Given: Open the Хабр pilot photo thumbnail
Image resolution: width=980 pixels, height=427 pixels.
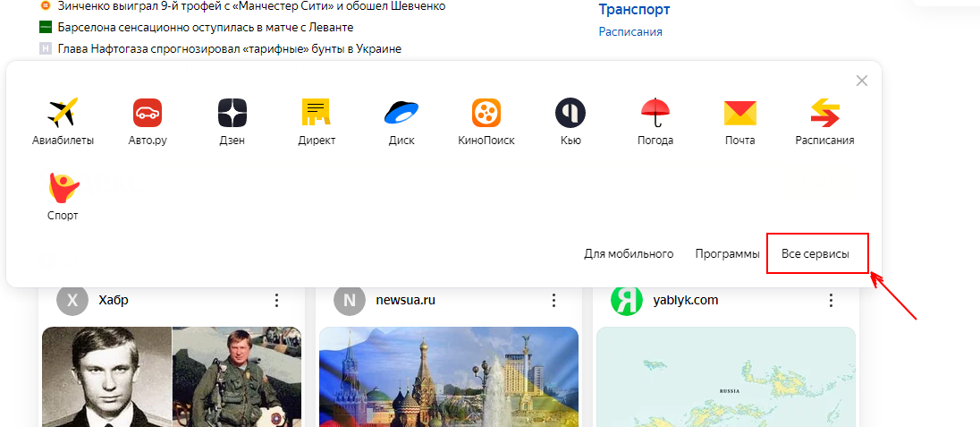Looking at the screenshot, I should [x=172, y=377].
